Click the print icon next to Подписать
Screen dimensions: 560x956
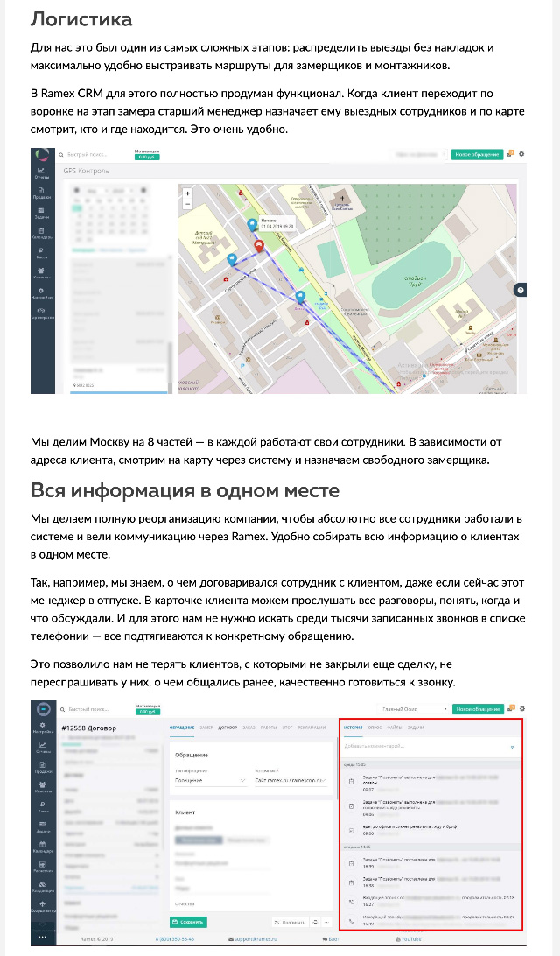[x=316, y=923]
